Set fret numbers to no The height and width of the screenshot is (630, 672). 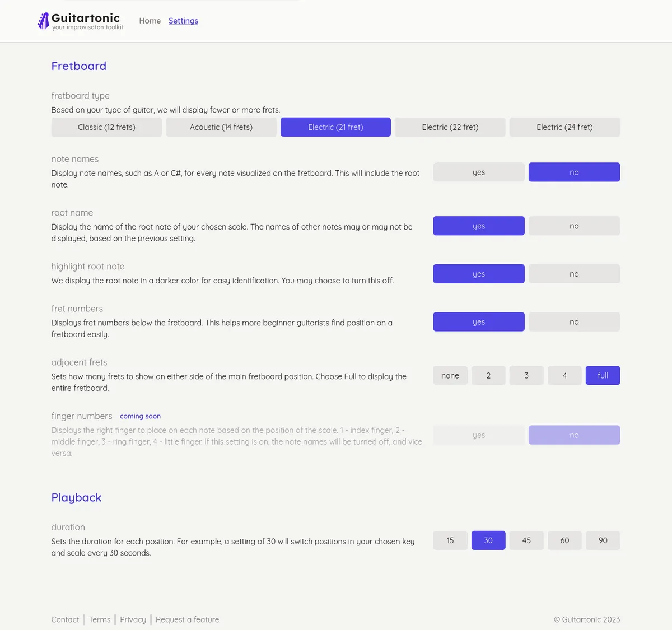tap(574, 321)
